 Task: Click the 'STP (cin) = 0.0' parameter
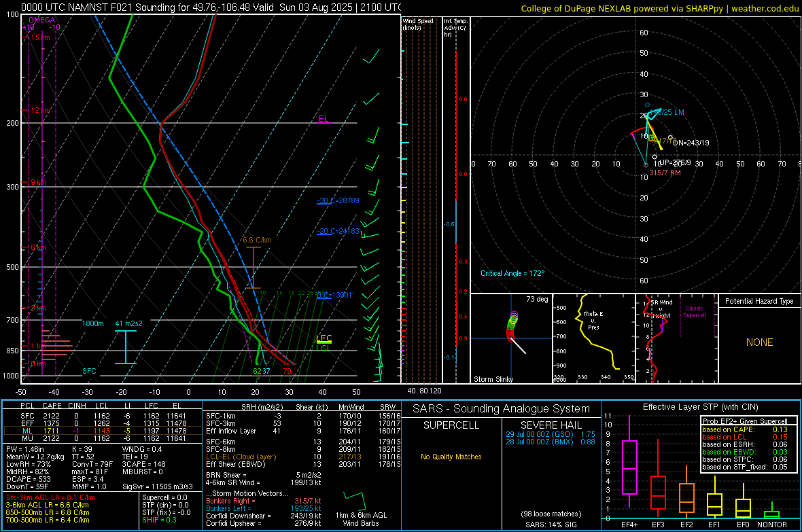pos(164,506)
